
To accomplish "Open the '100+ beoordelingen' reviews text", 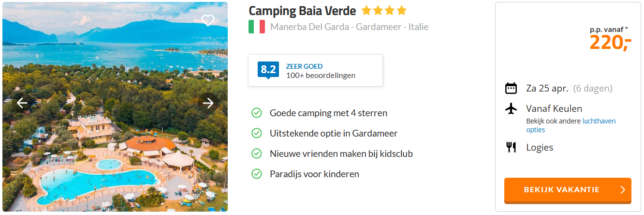I will click(x=321, y=76).
